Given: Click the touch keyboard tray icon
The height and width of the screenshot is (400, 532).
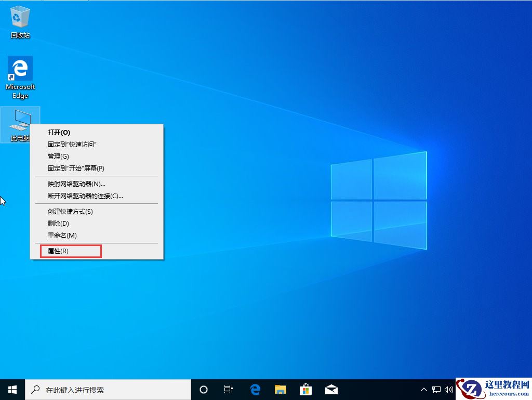Looking at the screenshot, I should 437,389.
